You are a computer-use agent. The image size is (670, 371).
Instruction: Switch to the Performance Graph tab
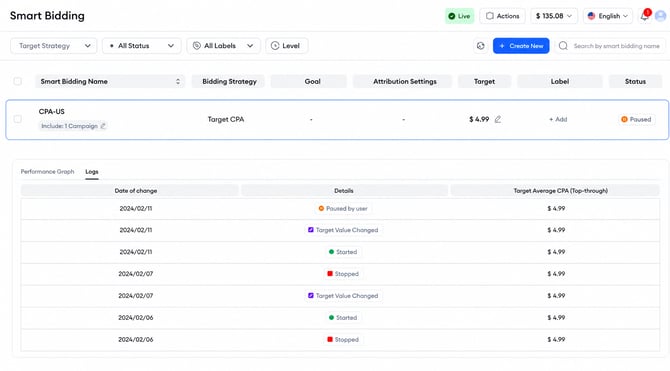point(47,171)
